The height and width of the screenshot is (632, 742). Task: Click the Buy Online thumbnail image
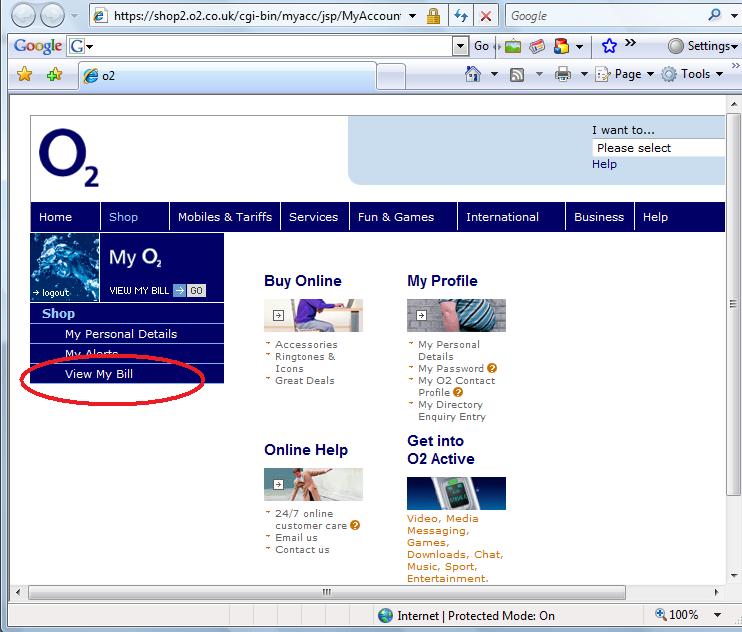tap(313, 315)
